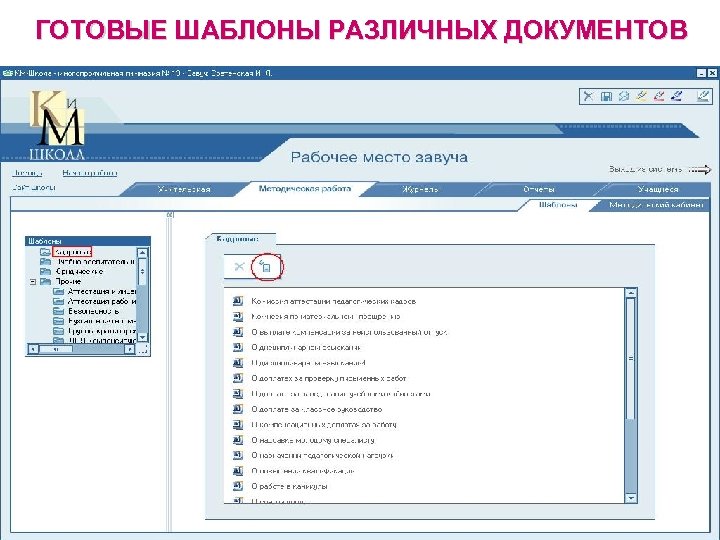Viewport: 720px width, 540px height.
Task: Click the Выход из системы arrow icon
Action: click(x=700, y=170)
